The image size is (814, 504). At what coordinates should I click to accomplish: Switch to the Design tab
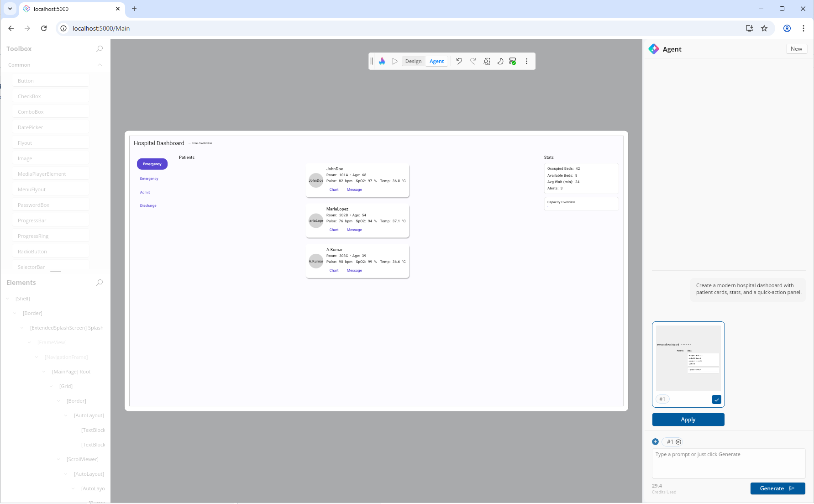413,61
